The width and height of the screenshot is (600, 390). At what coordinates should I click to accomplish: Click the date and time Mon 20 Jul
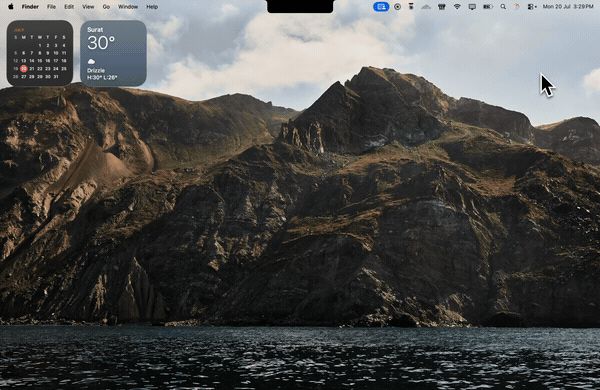(568, 7)
